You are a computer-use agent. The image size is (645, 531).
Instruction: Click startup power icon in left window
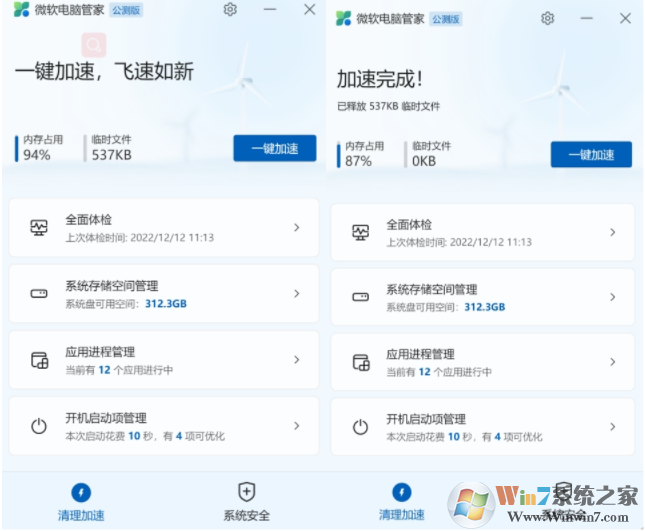click(x=39, y=426)
